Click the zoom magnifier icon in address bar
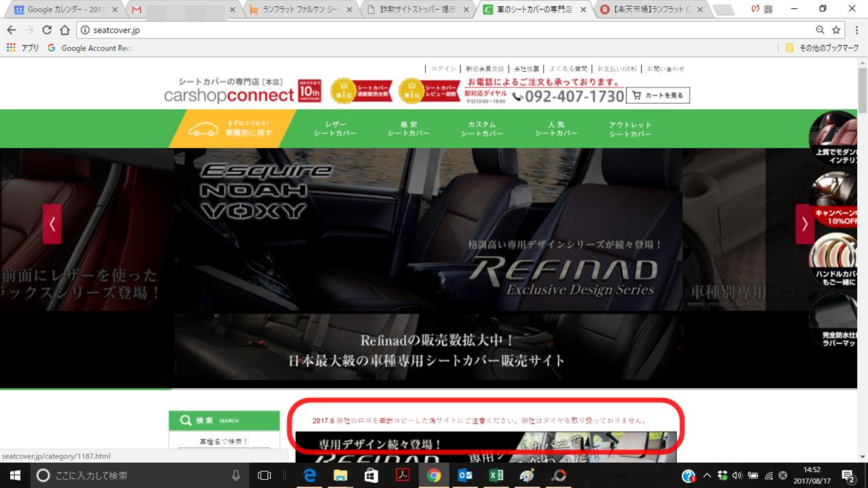The width and height of the screenshot is (868, 488). tap(820, 30)
